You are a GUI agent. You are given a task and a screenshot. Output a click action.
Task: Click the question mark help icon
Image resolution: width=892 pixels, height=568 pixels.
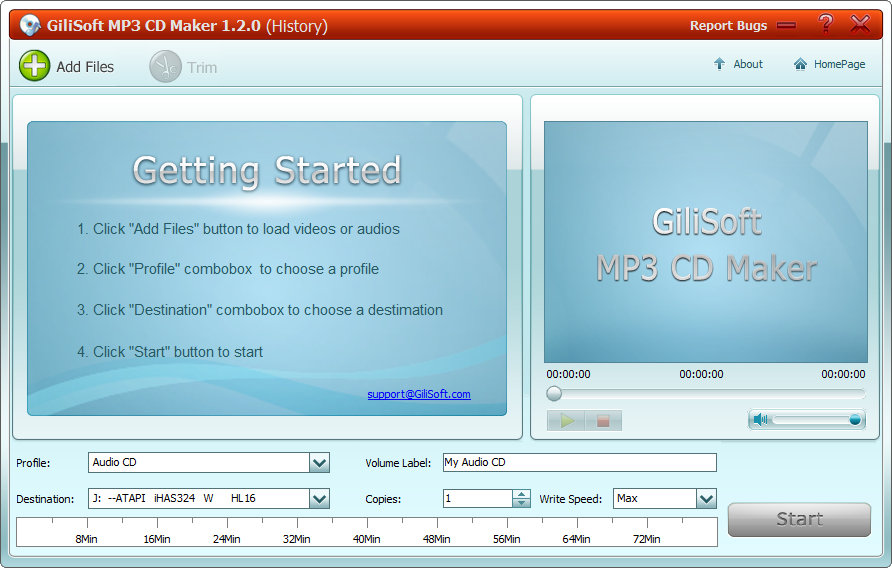(x=825, y=25)
